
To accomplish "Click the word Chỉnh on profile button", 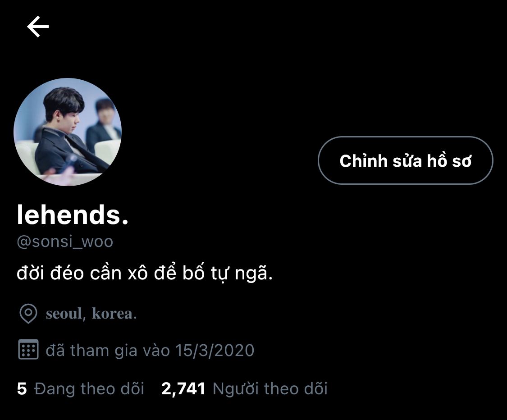I will 363,161.
